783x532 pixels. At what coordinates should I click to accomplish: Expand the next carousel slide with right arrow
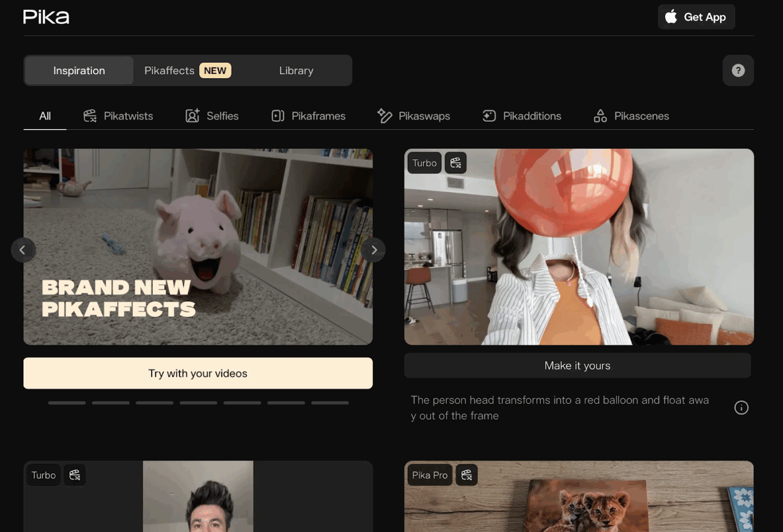372,250
